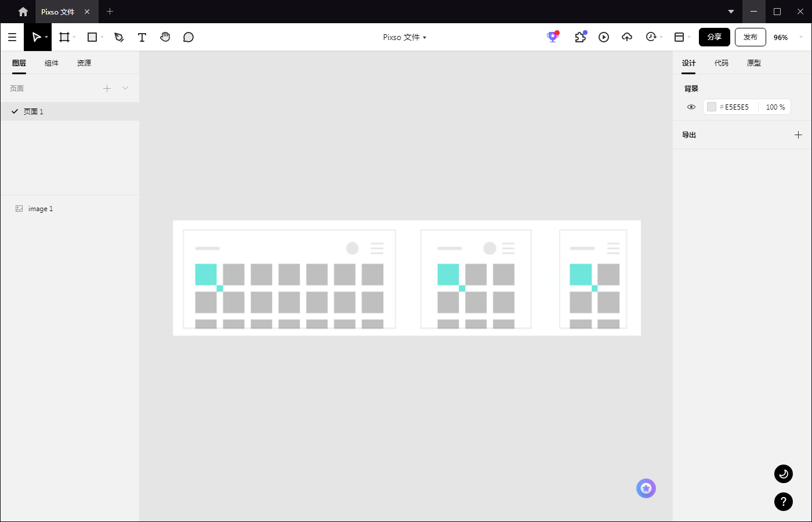Click the image on the canvas
The image size is (812, 522).
[407, 278]
